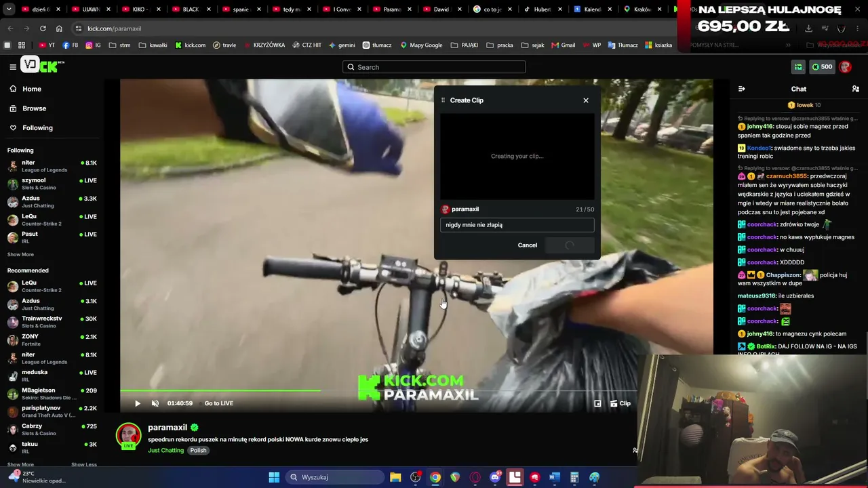Open Pasut channel in Following list
Image resolution: width=868 pixels, height=488 pixels.
tap(52, 237)
